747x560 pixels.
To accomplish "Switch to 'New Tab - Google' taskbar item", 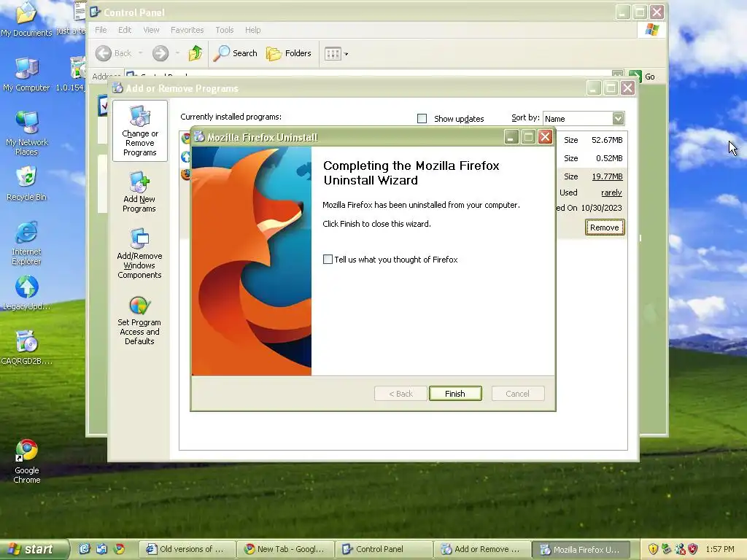I will click(286, 549).
